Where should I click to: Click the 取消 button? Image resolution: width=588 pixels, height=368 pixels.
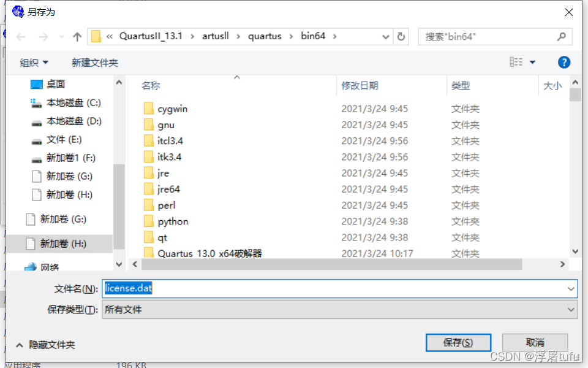pyautogui.click(x=535, y=342)
